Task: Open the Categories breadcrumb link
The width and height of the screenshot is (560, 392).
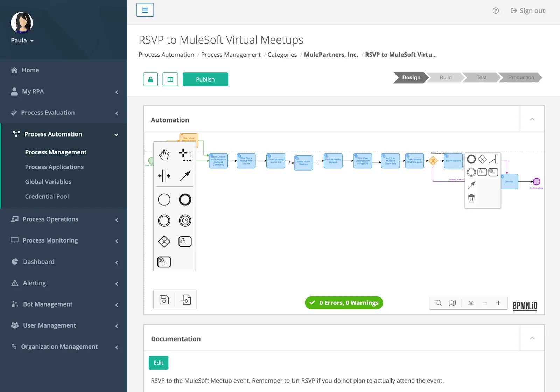Action: point(282,55)
